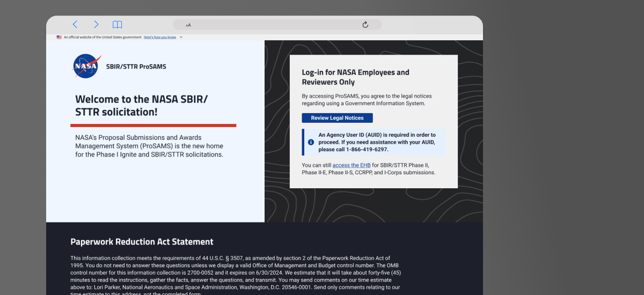
Task: Go forward using the browser forward arrow
Action: [x=96, y=24]
